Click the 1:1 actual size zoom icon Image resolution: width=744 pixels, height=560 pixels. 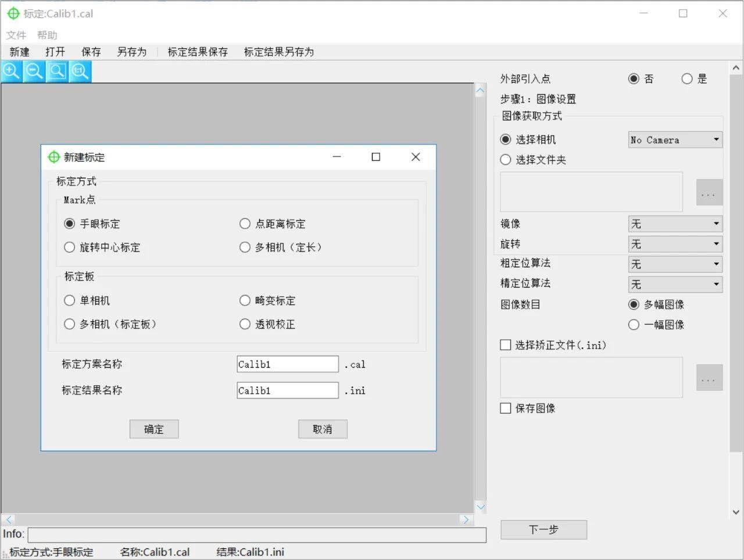pyautogui.click(x=80, y=71)
